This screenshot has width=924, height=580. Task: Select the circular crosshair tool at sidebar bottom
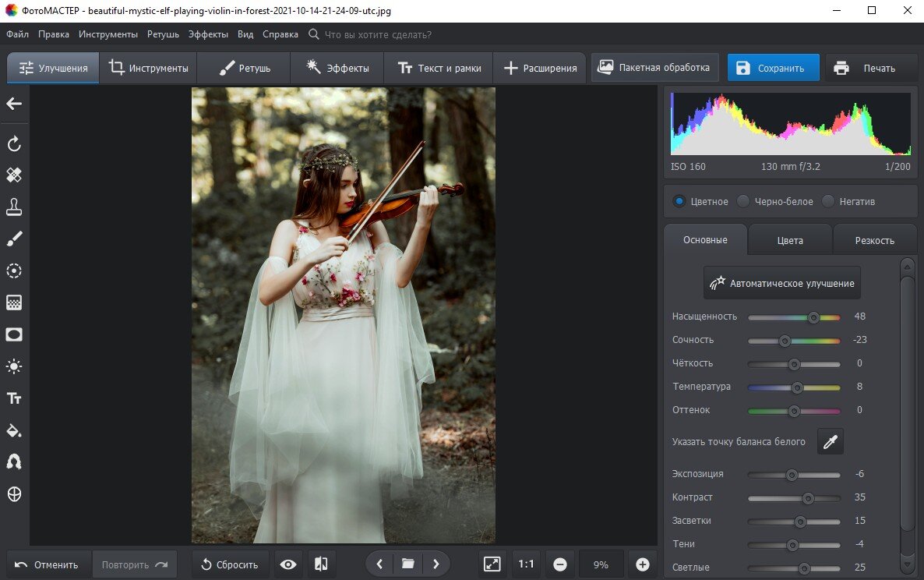(x=14, y=494)
